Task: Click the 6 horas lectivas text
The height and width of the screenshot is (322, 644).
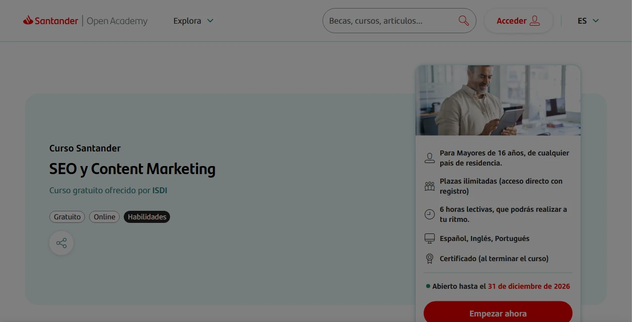Action: point(503,214)
